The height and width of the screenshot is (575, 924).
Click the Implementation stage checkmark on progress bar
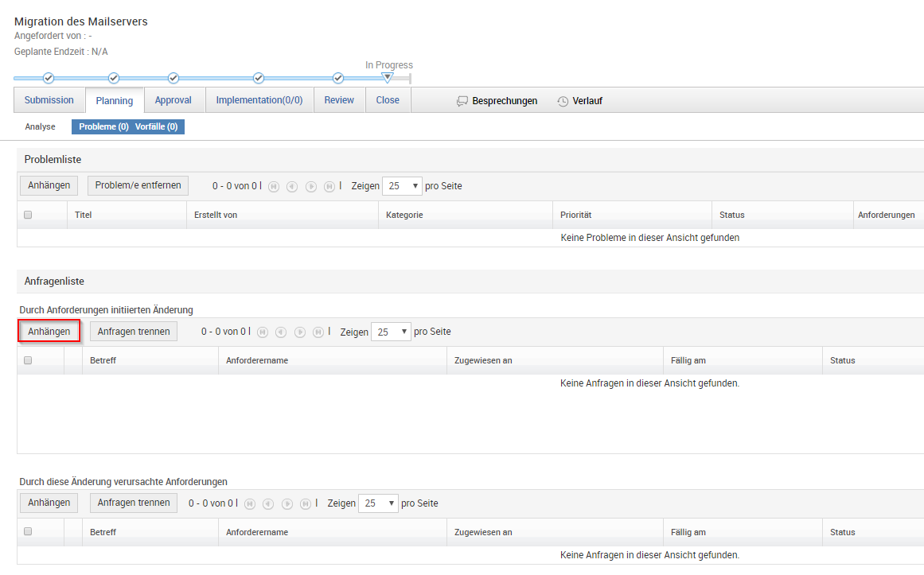coord(258,78)
